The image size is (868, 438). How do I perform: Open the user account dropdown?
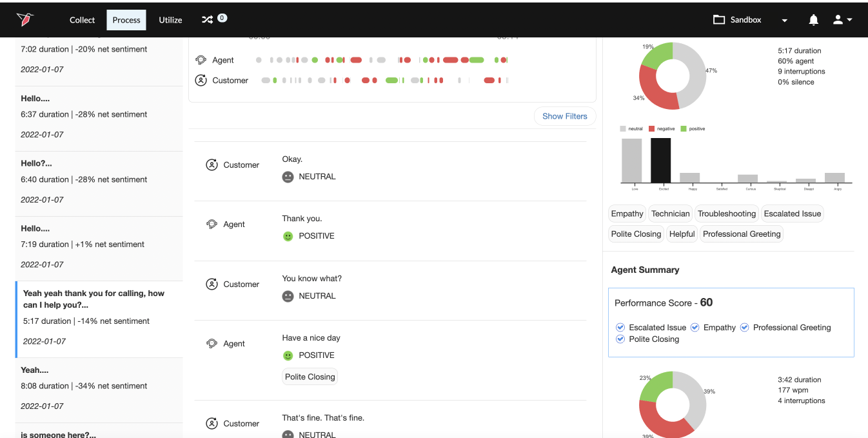pos(842,20)
